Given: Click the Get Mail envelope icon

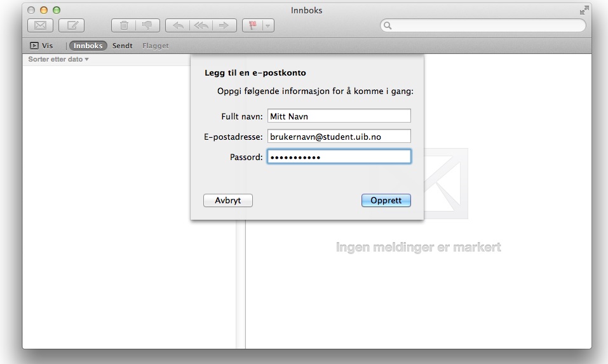Looking at the screenshot, I should (41, 25).
